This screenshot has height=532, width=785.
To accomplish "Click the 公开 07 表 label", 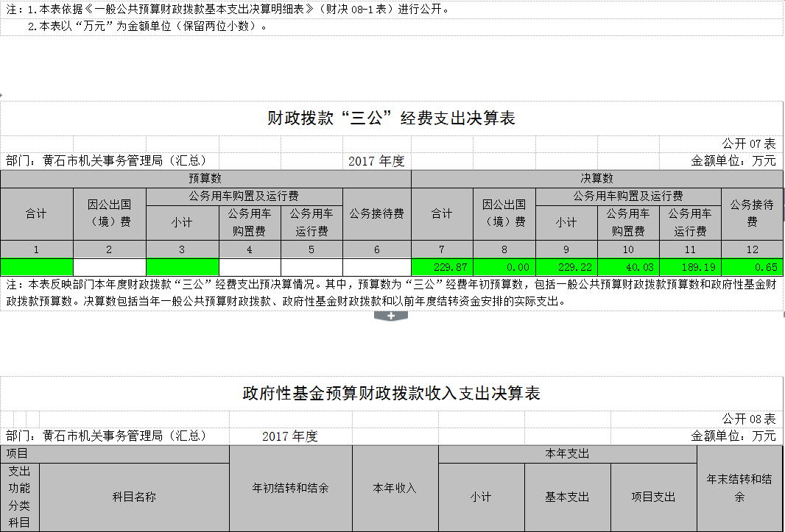I will [748, 144].
